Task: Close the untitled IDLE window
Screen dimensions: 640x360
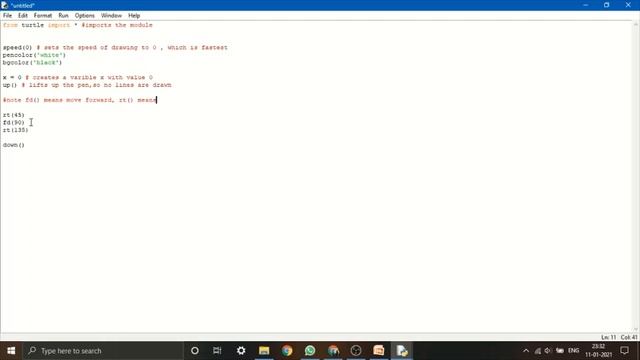Action: [x=628, y=5]
